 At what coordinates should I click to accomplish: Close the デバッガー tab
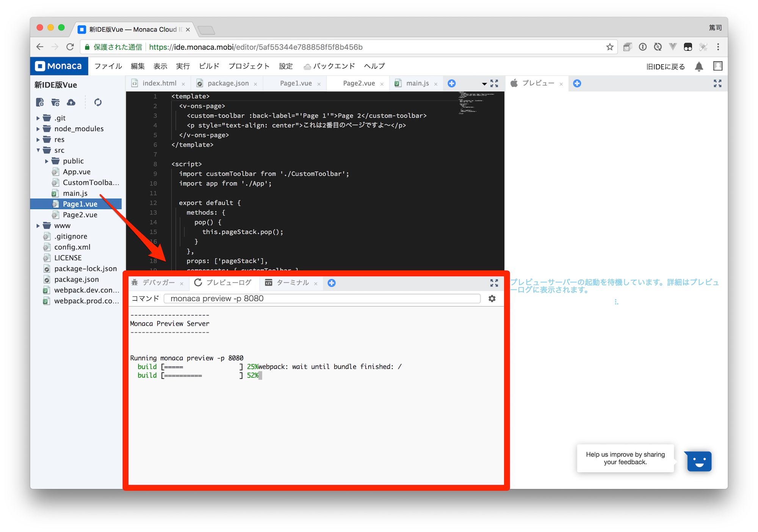(x=182, y=284)
